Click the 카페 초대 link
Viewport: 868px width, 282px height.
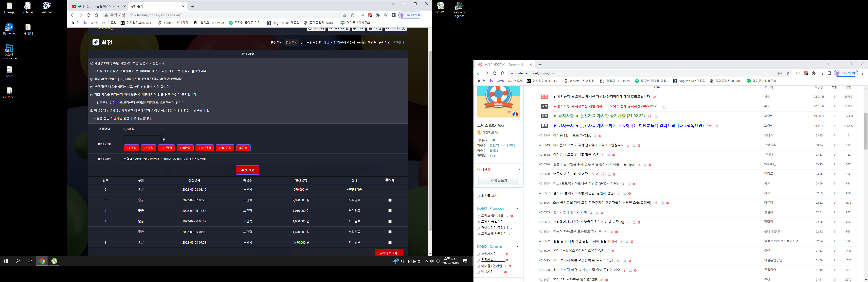509,145
